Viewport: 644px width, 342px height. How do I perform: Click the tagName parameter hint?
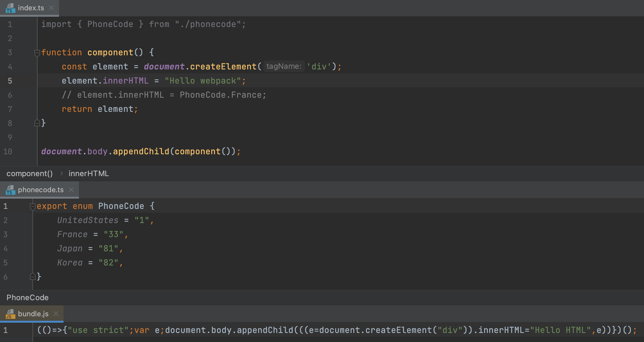point(284,66)
